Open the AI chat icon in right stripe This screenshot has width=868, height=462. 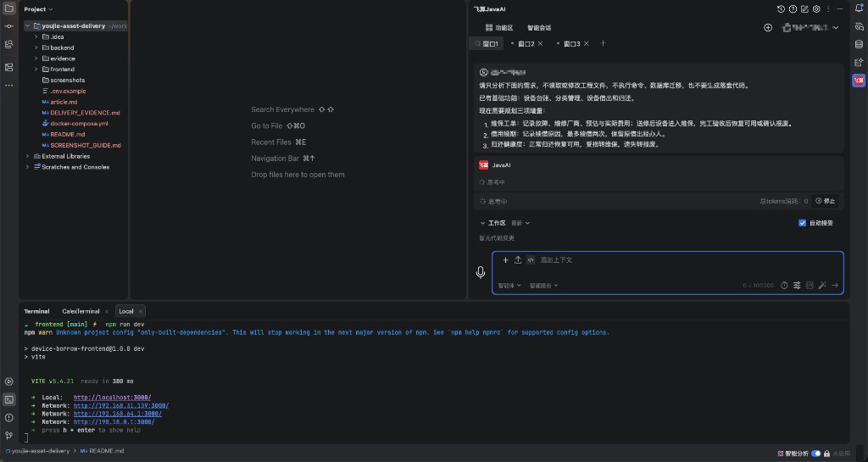859,26
